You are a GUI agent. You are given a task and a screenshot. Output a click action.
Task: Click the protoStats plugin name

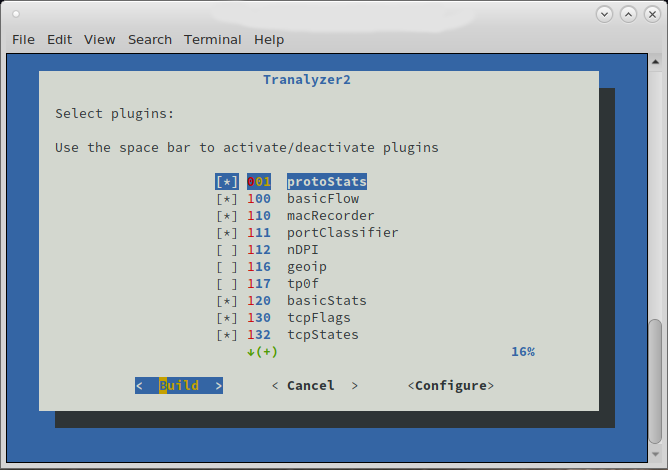[x=327, y=182]
